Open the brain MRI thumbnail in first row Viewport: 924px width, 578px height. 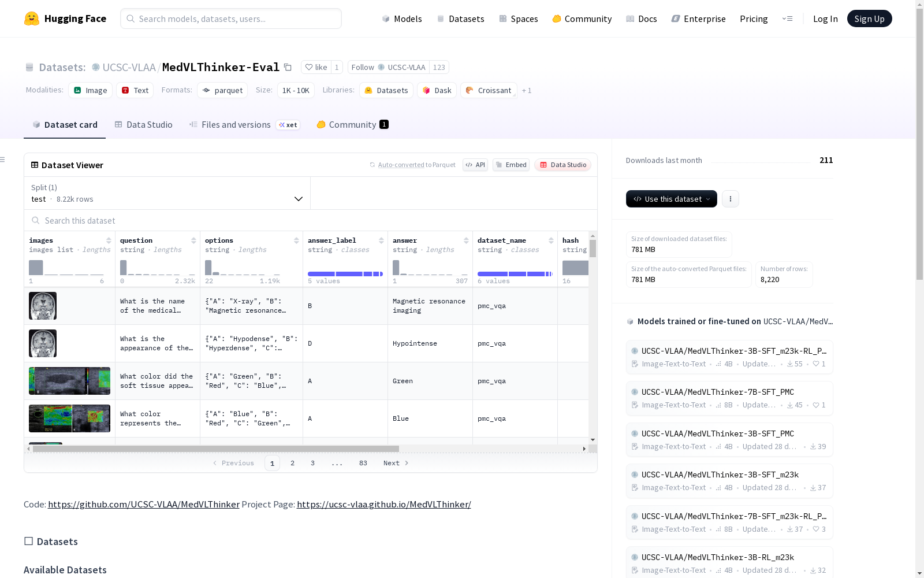(43, 306)
